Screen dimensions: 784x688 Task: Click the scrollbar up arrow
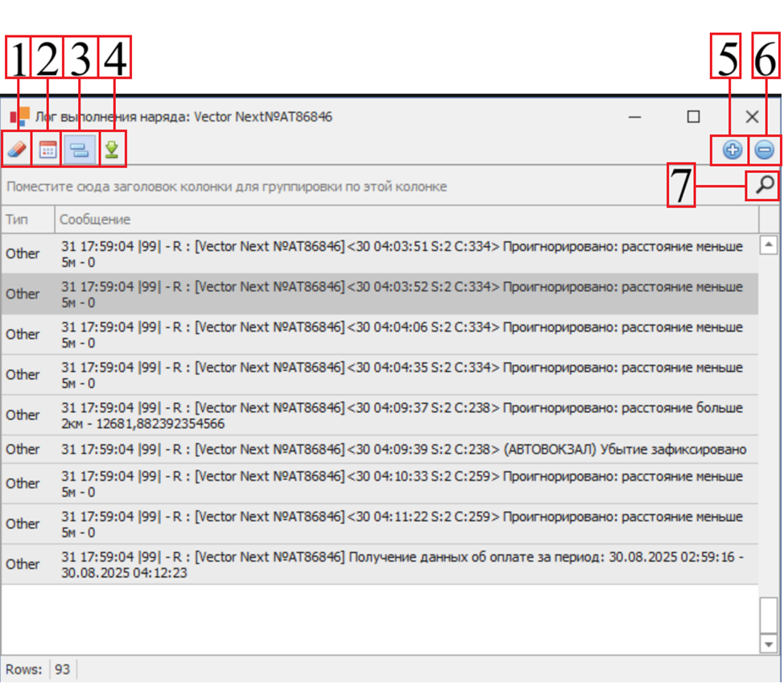click(x=768, y=245)
